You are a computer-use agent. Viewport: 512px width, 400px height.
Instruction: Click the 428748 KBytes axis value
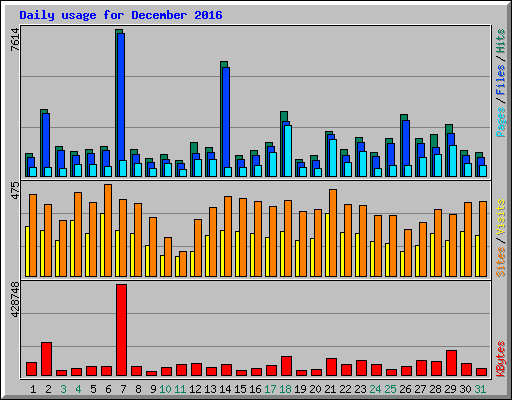coord(15,300)
